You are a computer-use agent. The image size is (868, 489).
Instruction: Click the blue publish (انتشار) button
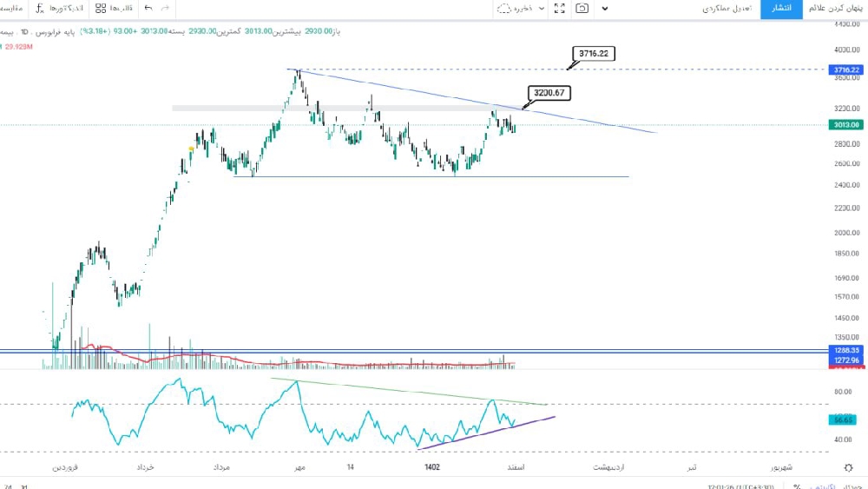pos(782,9)
